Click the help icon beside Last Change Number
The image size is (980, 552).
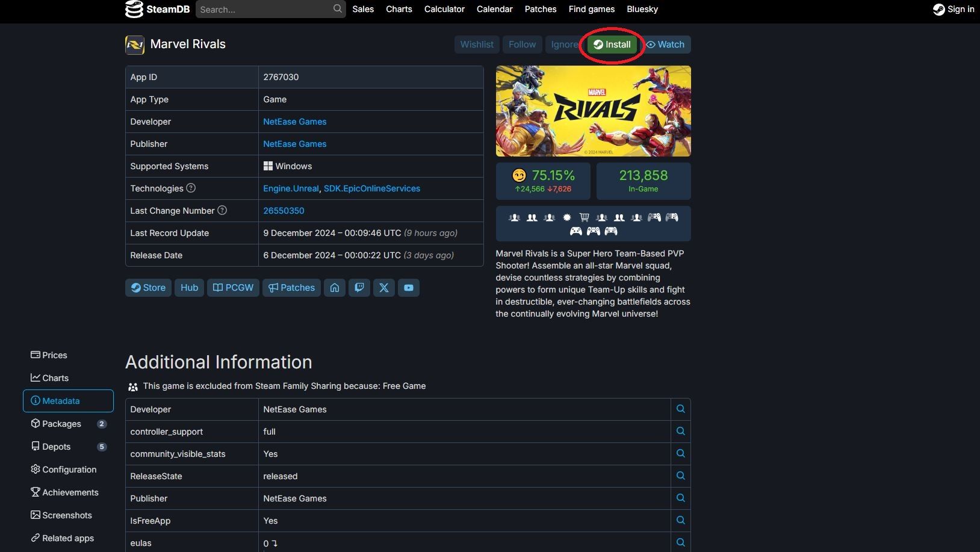click(x=222, y=210)
